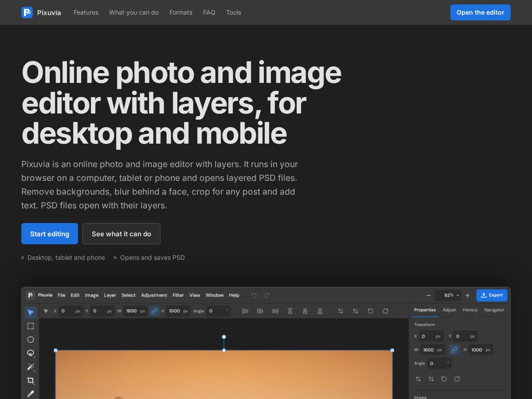Click the align vertical centers icon

(305, 311)
